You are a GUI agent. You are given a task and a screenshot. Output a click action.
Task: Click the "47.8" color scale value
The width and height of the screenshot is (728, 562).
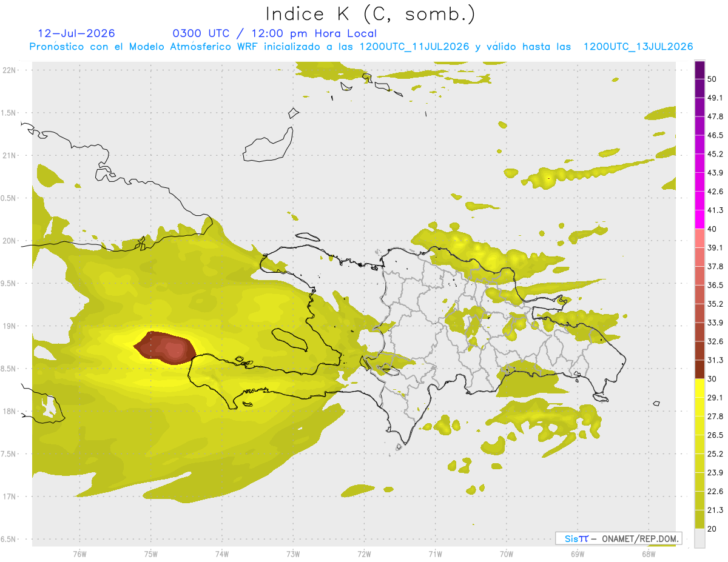tap(715, 116)
